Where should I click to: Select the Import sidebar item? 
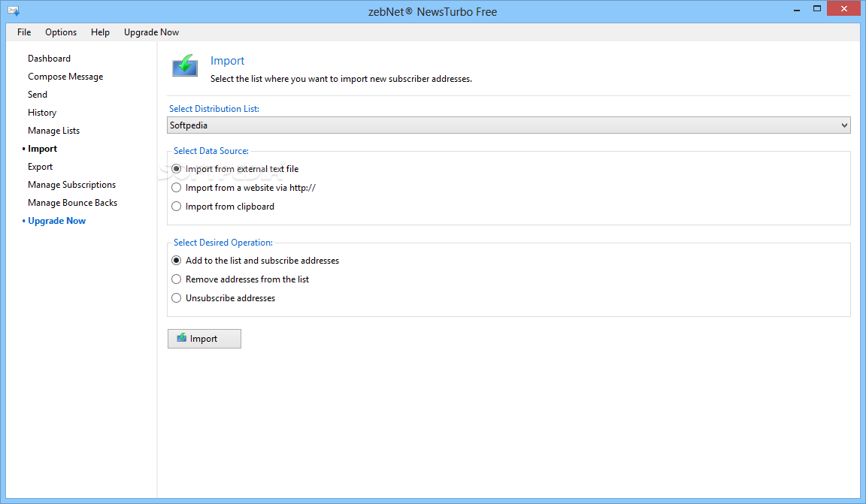click(x=43, y=149)
